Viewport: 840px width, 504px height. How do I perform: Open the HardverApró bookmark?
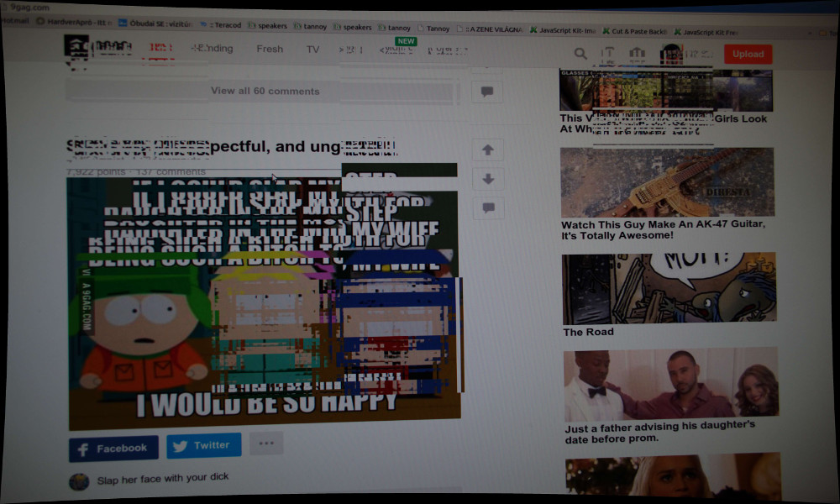74,22
